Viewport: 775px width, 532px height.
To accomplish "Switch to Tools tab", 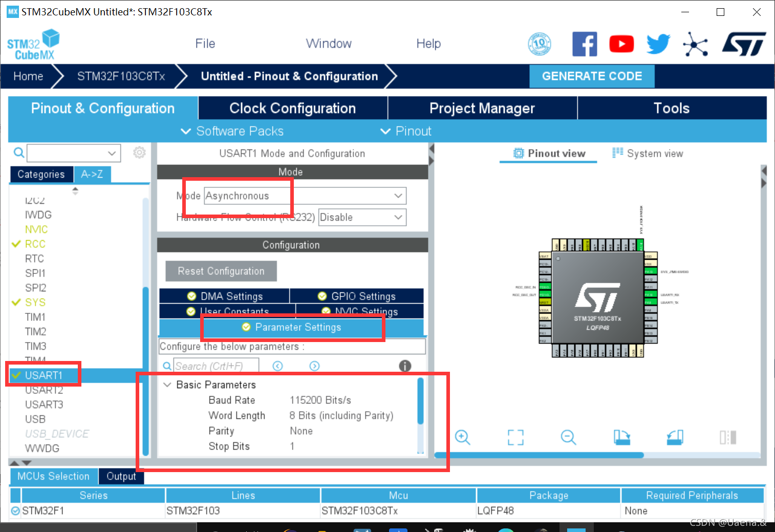I will pyautogui.click(x=672, y=108).
